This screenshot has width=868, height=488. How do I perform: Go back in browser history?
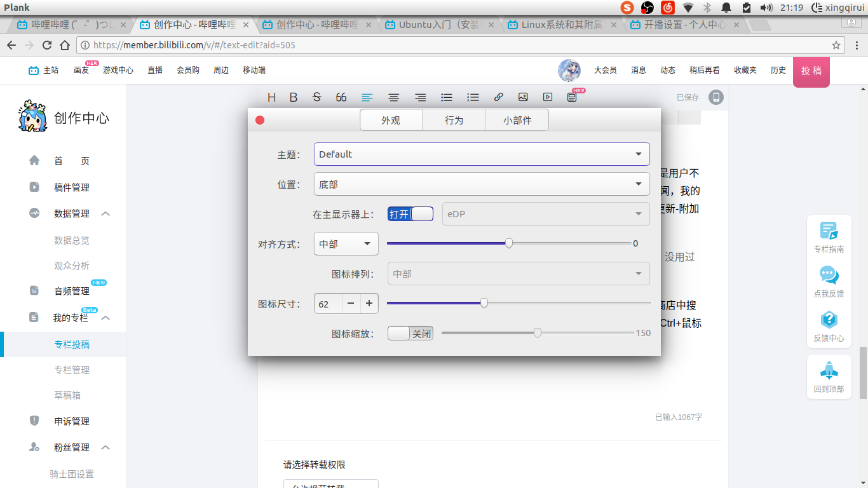(x=11, y=45)
